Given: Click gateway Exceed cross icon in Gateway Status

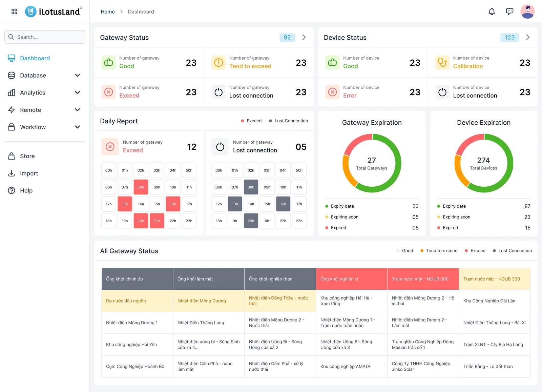Looking at the screenshot, I should [109, 92].
